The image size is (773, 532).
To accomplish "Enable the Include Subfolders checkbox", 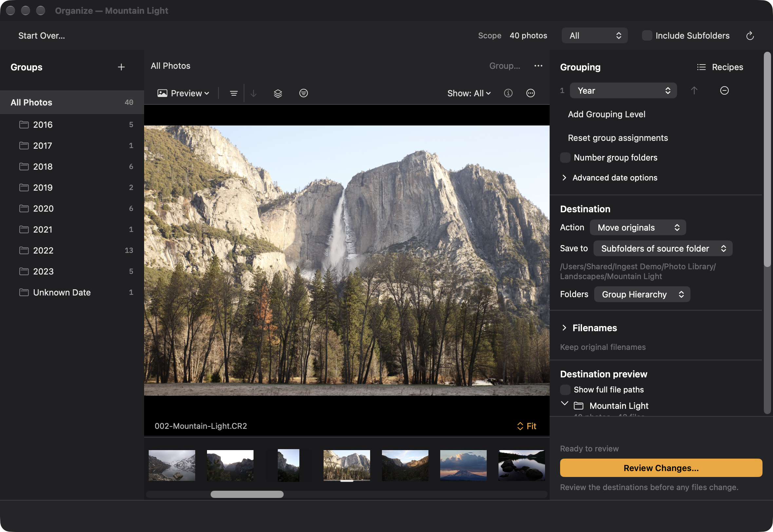I will (x=647, y=36).
